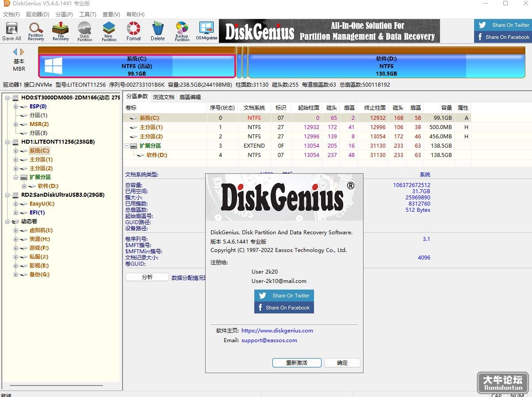Select EasyU(K:) in the disk tree

[42, 204]
